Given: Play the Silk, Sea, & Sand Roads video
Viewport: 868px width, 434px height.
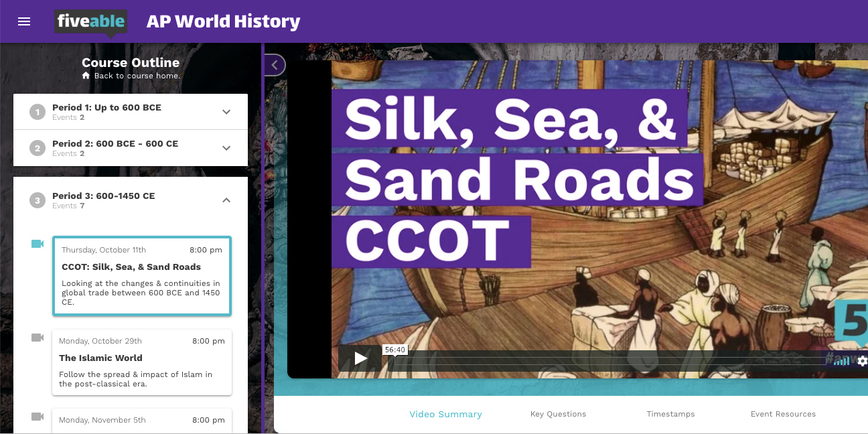Looking at the screenshot, I should click(x=360, y=358).
